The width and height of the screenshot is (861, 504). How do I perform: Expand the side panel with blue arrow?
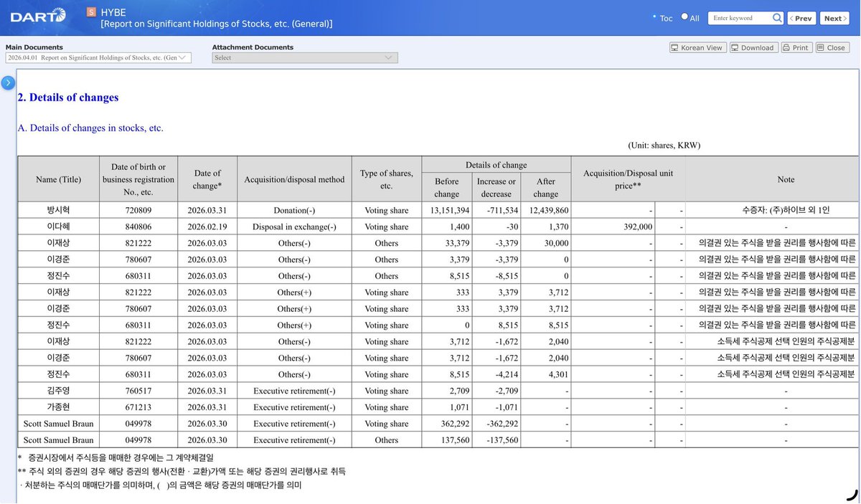[x=8, y=82]
